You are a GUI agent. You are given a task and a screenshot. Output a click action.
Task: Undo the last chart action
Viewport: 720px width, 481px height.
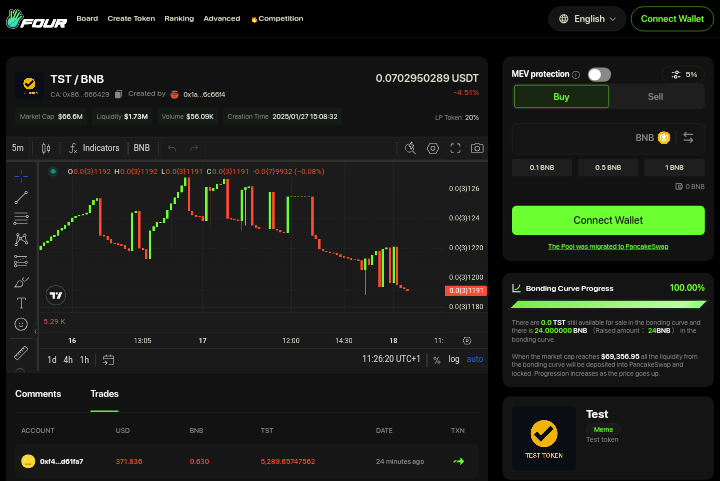tap(172, 148)
